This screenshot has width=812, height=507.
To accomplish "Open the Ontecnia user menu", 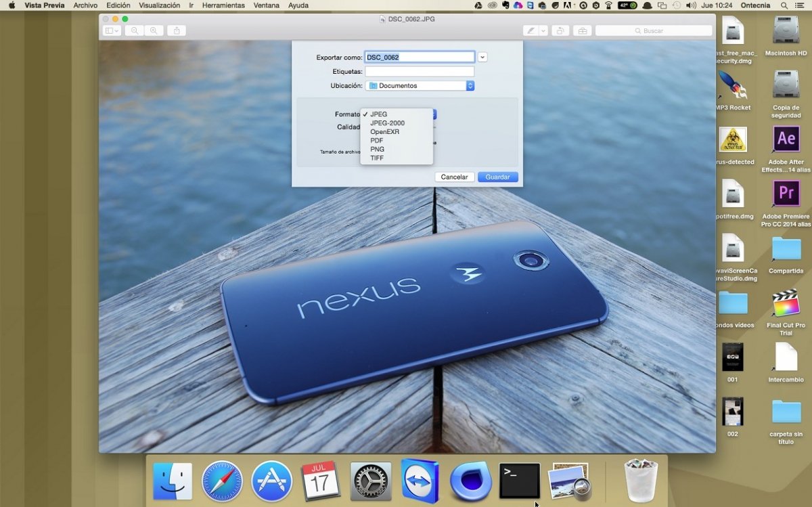I will click(x=755, y=5).
